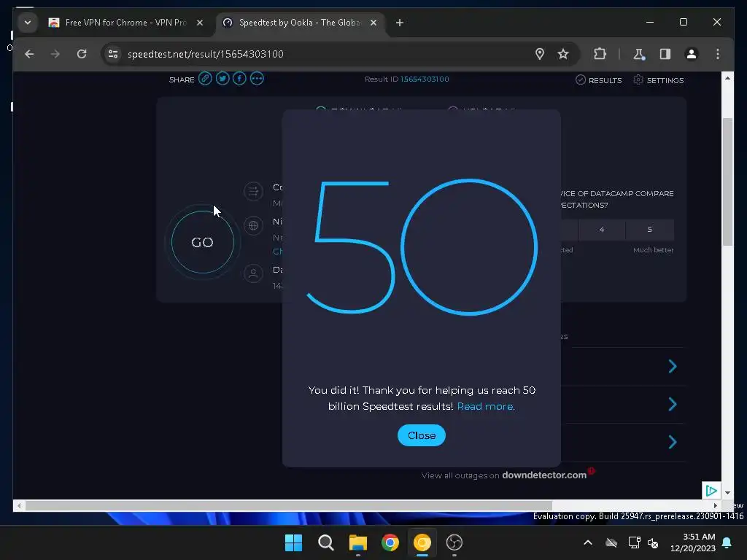Go forward in browser history

(55, 54)
